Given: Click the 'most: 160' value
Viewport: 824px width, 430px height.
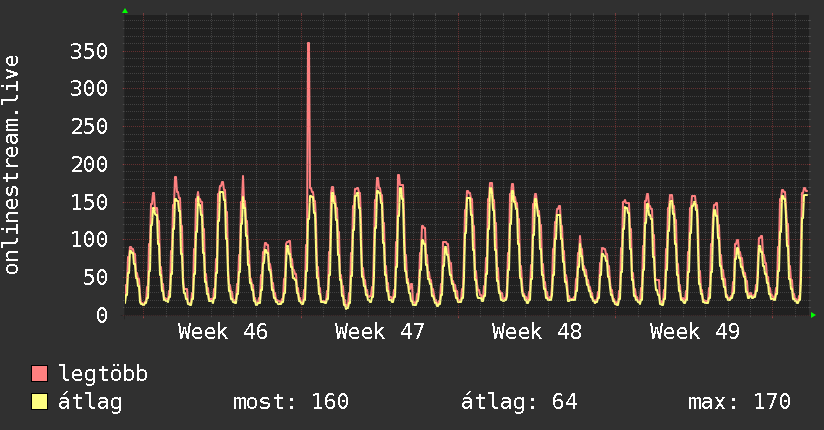Looking at the screenshot, I should (x=291, y=402).
